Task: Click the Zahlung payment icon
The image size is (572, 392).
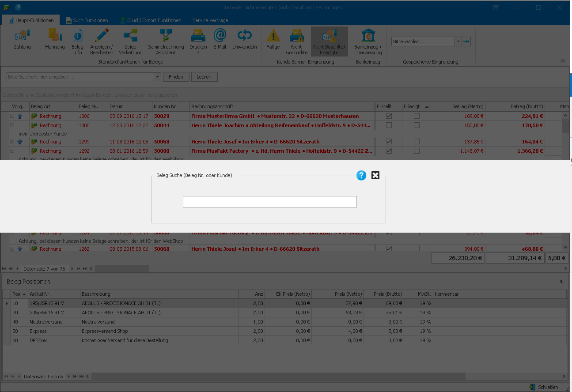Action: 22,36
